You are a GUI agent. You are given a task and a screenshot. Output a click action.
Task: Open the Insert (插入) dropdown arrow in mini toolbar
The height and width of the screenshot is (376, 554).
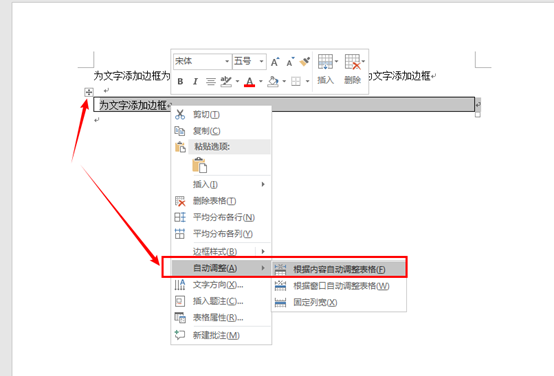click(x=336, y=61)
